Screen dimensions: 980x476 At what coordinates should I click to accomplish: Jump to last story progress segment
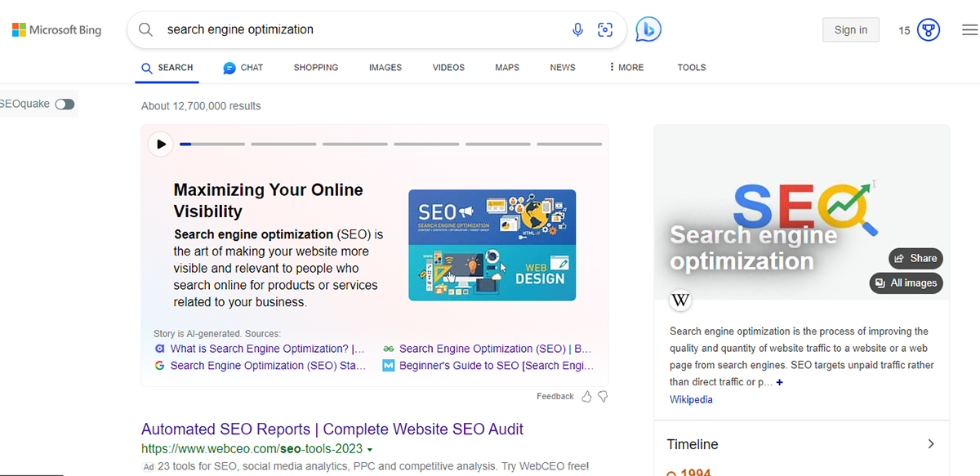point(569,145)
